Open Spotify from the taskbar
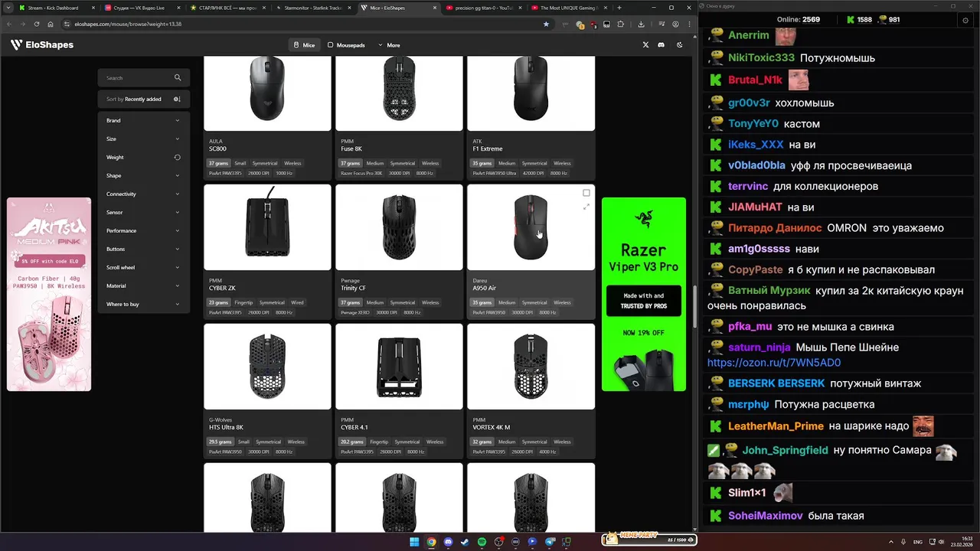Image resolution: width=980 pixels, height=551 pixels. click(482, 542)
